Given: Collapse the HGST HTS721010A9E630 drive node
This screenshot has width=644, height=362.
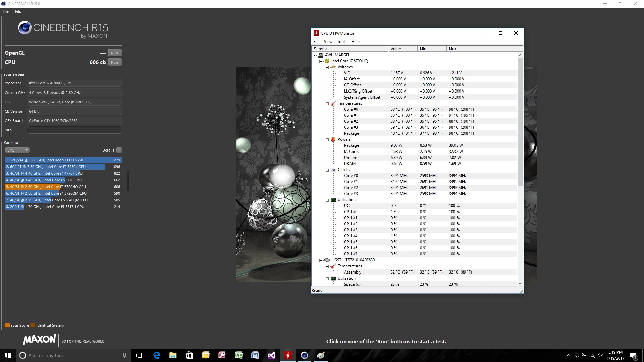Looking at the screenshot, I should point(321,260).
